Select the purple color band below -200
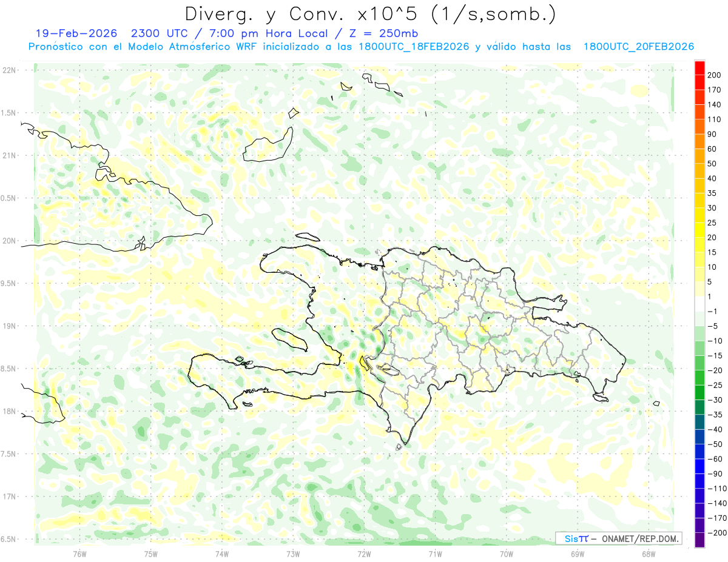This screenshot has width=728, height=562. pos(699,540)
